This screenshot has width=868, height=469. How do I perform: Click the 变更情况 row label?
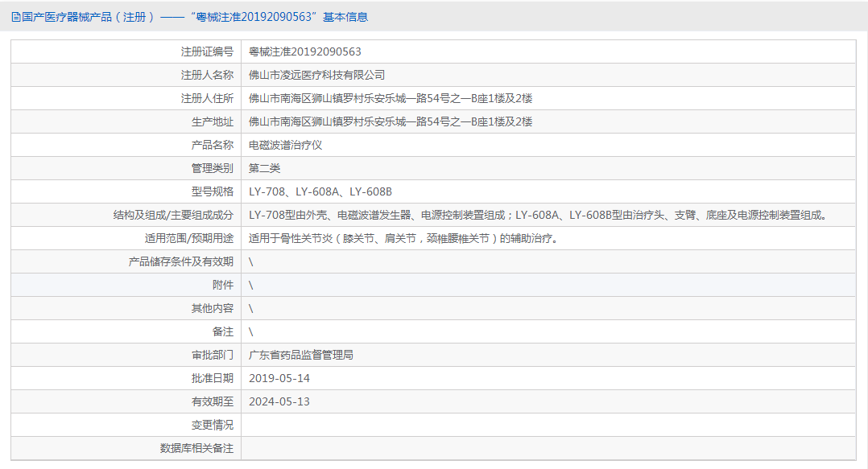point(212,425)
